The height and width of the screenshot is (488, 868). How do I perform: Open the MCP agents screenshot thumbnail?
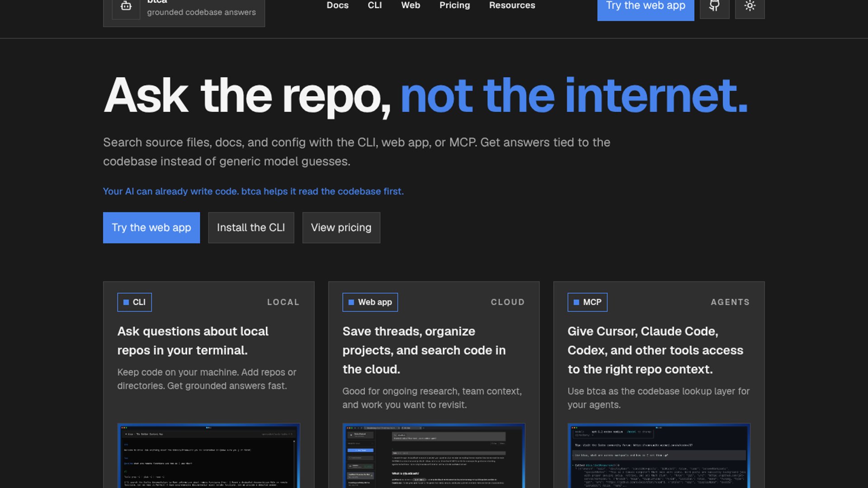pos(659,455)
